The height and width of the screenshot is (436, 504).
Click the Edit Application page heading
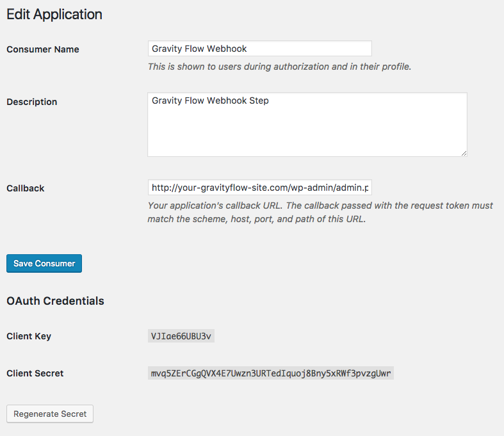[x=54, y=14]
